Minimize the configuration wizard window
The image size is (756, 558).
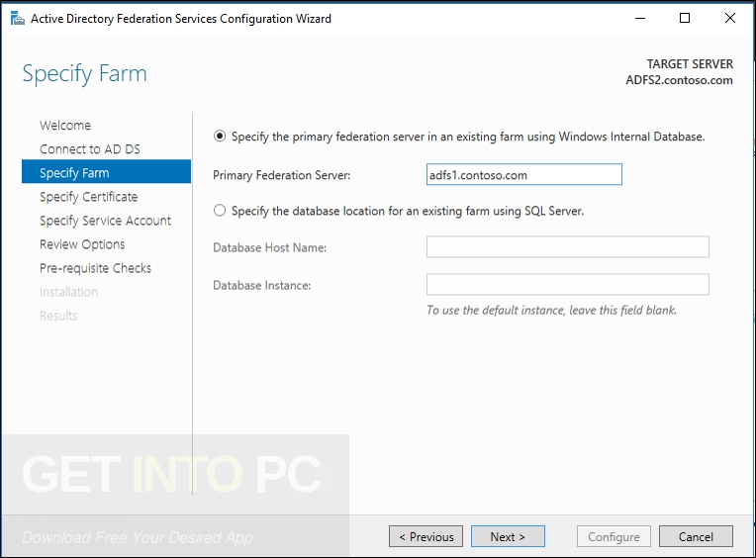pyautogui.click(x=640, y=19)
